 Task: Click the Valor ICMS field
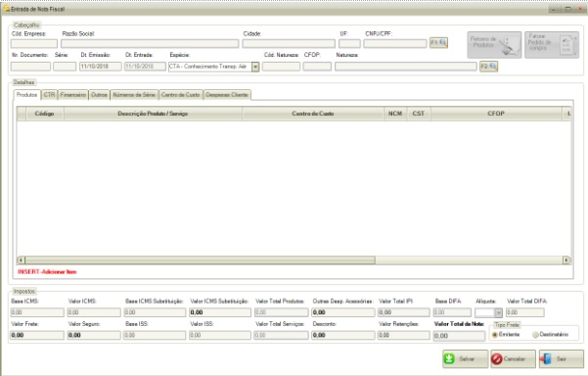point(94,312)
